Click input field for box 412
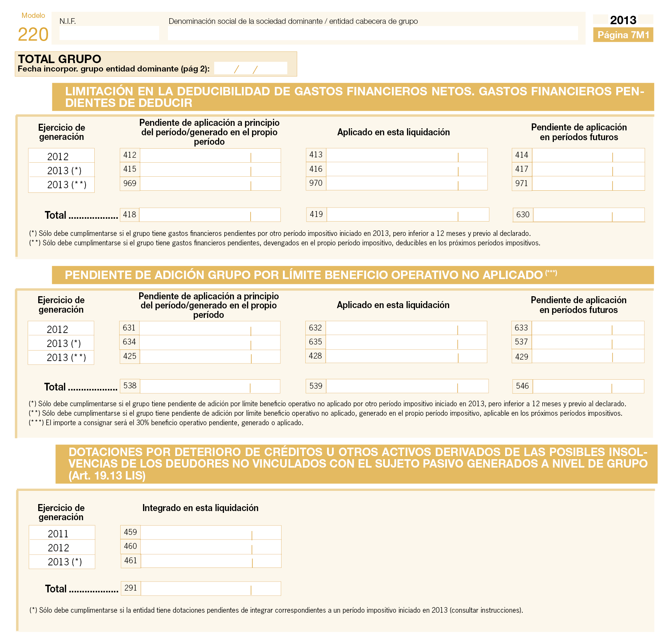 pyautogui.click(x=210, y=155)
